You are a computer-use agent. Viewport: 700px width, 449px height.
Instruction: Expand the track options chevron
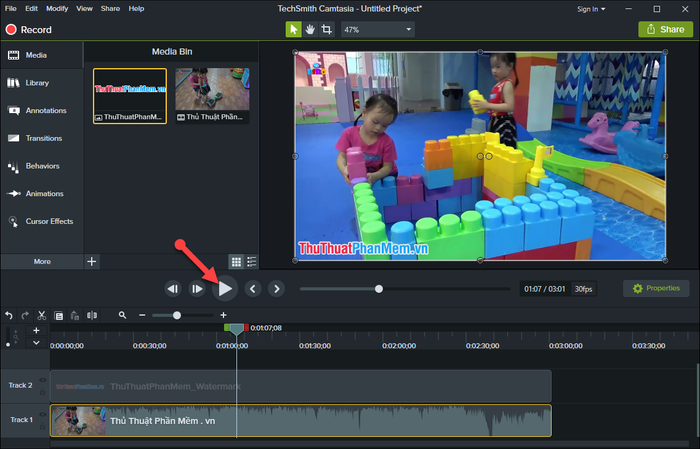pos(37,343)
